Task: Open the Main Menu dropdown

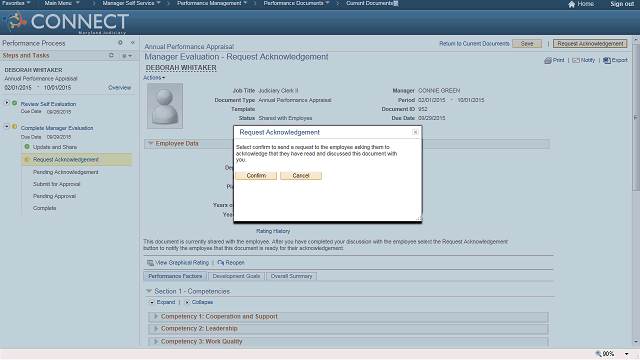Action: click(62, 3)
